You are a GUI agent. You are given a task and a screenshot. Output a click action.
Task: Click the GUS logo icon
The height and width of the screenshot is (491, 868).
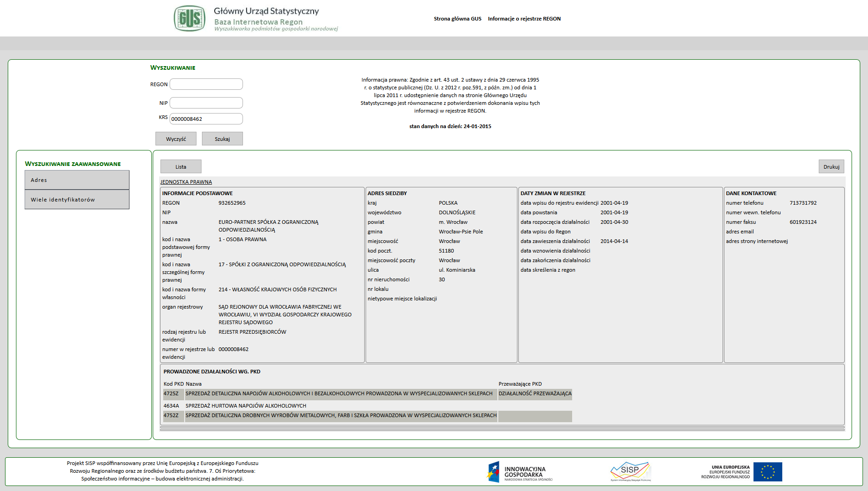pyautogui.click(x=190, y=18)
